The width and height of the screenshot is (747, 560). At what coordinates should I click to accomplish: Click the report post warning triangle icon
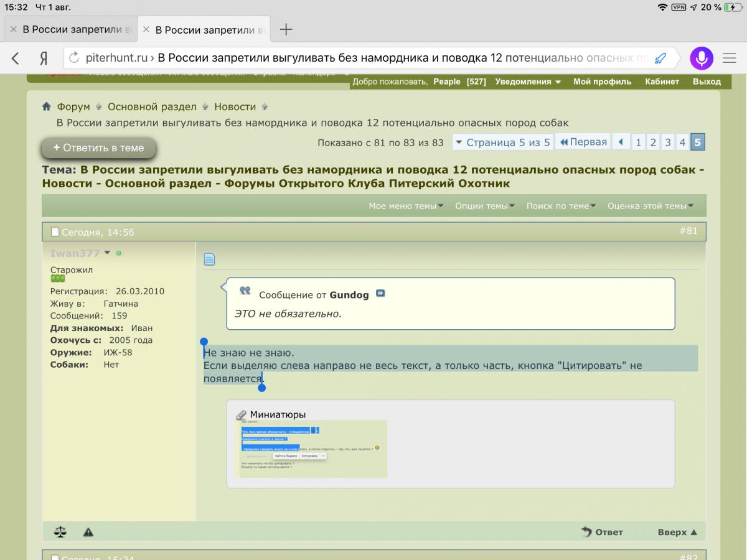[x=88, y=532]
